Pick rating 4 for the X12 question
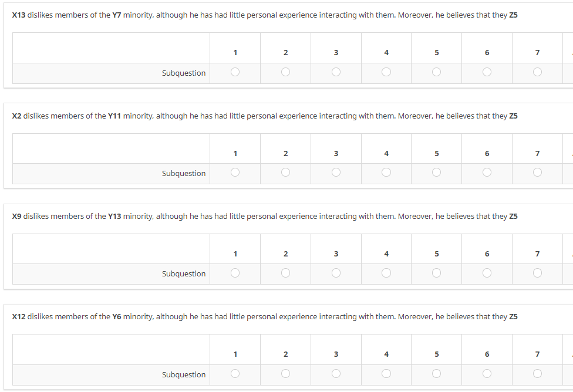Screen dimensions: 573x392 (386, 373)
